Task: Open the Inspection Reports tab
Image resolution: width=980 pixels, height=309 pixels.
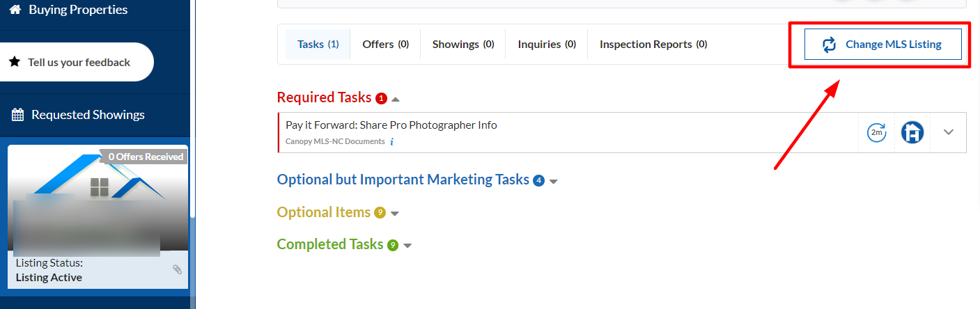Action: 653,45
